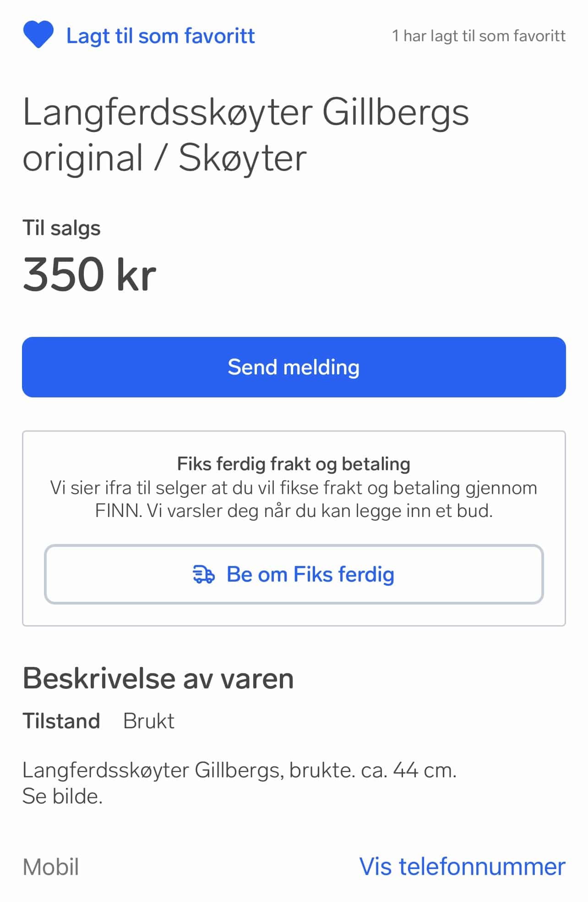Reveal seller number via 'Vis telefonnummer'
The image size is (588, 902).
pyautogui.click(x=462, y=867)
